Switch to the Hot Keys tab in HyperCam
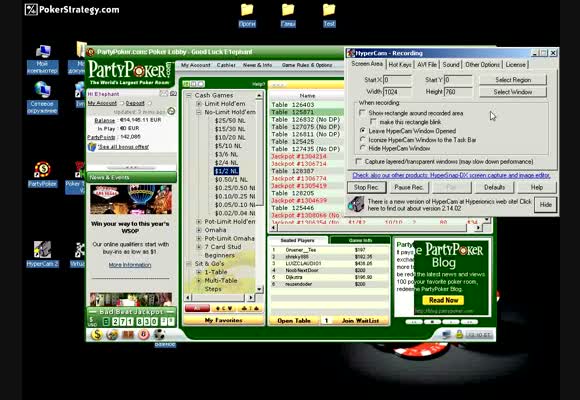580x400 pixels. click(400, 64)
